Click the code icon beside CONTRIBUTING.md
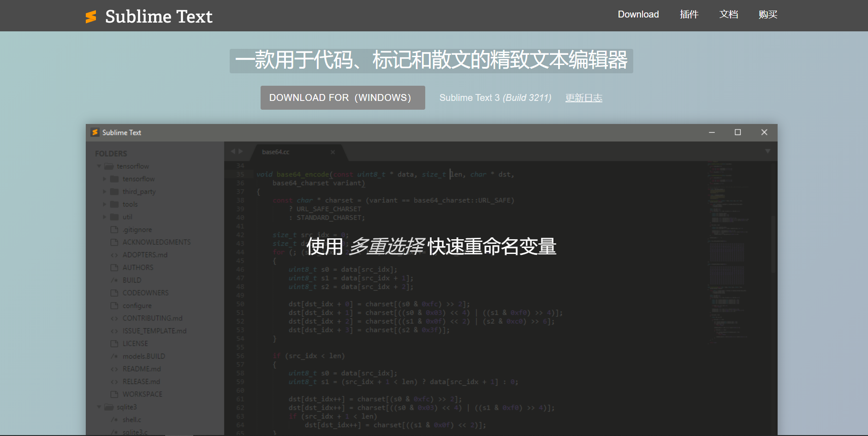This screenshot has height=436, width=868. [x=114, y=318]
